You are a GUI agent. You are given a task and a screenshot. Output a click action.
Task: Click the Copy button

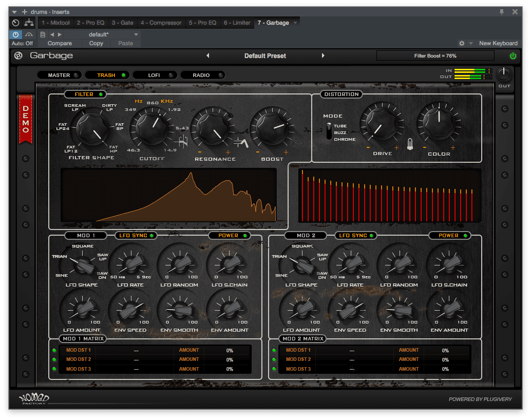[96, 43]
